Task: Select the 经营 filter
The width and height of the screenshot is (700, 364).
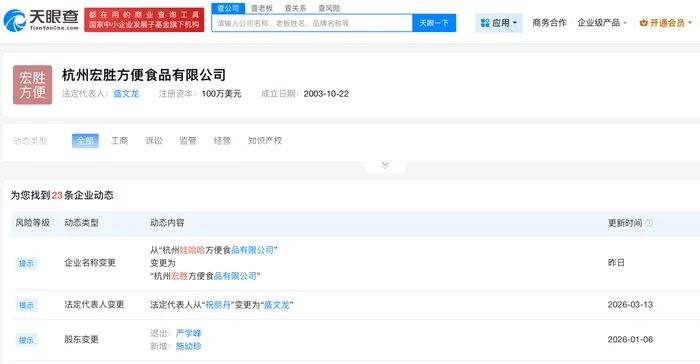Action: [x=222, y=141]
